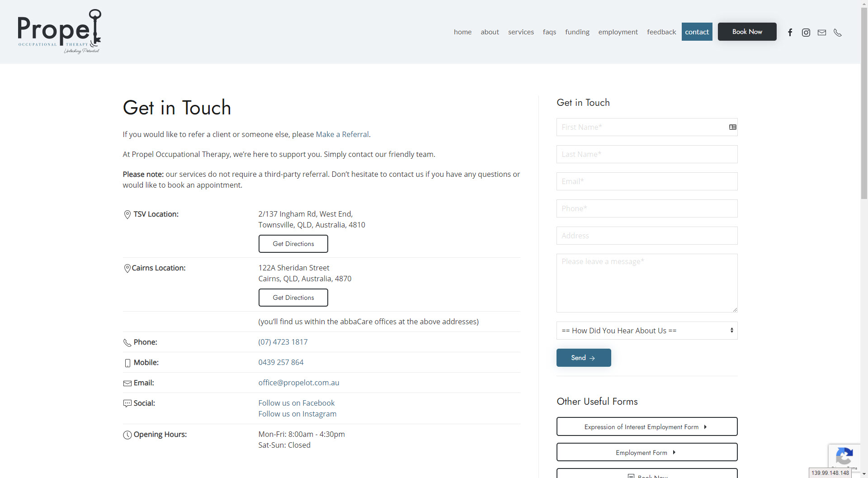
Task: Click the scrollbar down arrow
Action: click(864, 474)
